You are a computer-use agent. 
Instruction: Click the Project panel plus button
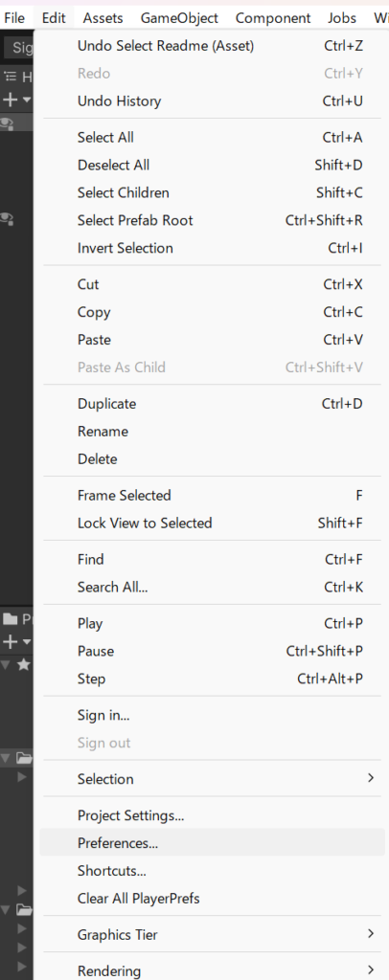(x=11, y=642)
